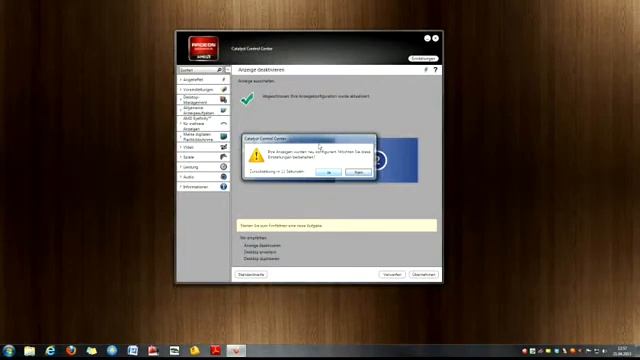Click into the Suchen search field
Viewport: 640px width, 360px height.
coord(198,70)
